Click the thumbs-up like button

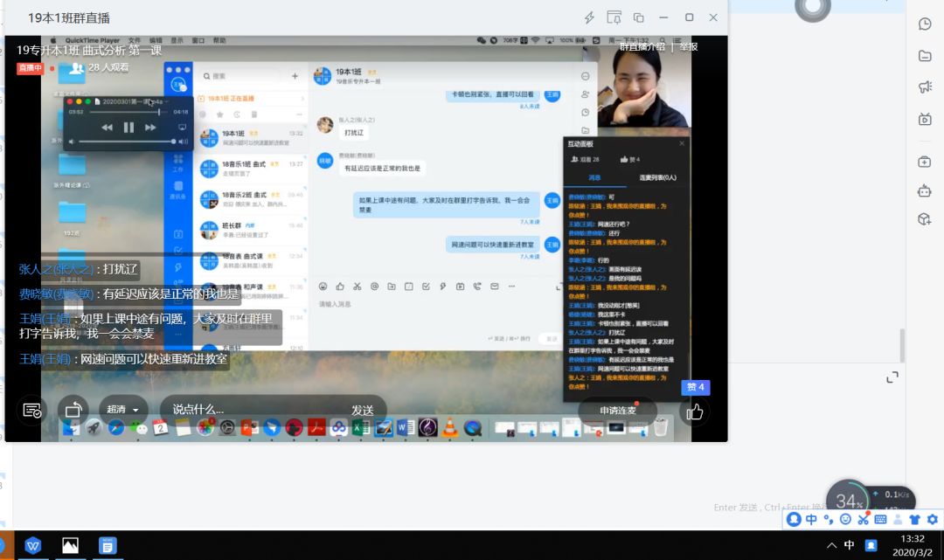click(695, 411)
